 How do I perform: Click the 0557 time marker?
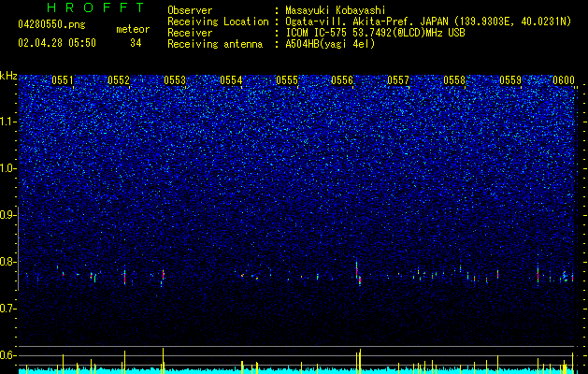[x=398, y=80]
